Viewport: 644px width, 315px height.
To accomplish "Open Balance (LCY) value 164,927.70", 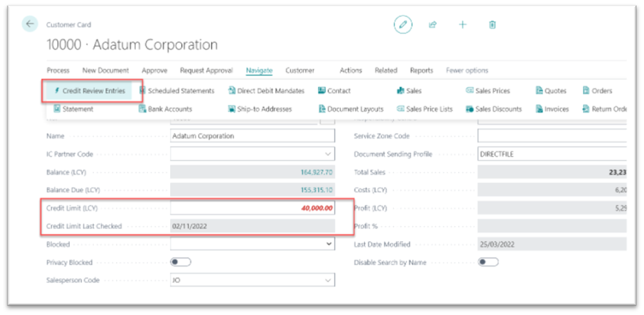I will tap(316, 173).
